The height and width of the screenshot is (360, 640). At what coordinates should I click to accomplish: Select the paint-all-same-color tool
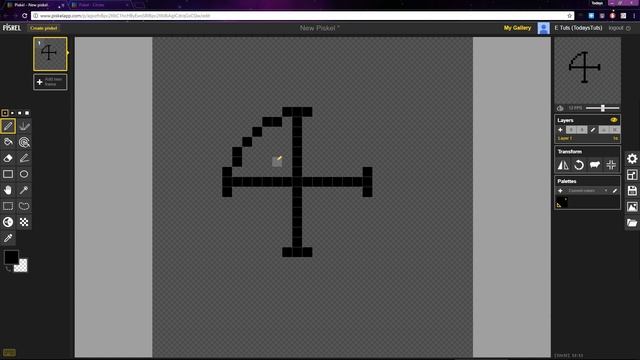point(24,142)
